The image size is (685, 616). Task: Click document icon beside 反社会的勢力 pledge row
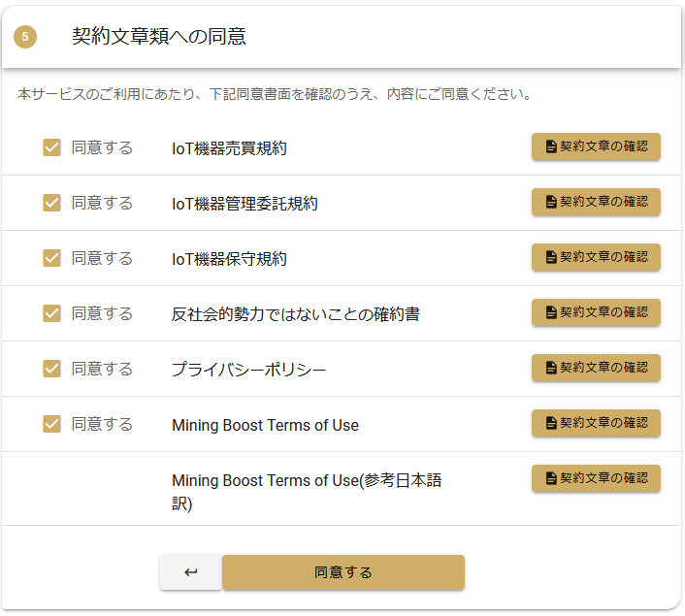(x=551, y=312)
